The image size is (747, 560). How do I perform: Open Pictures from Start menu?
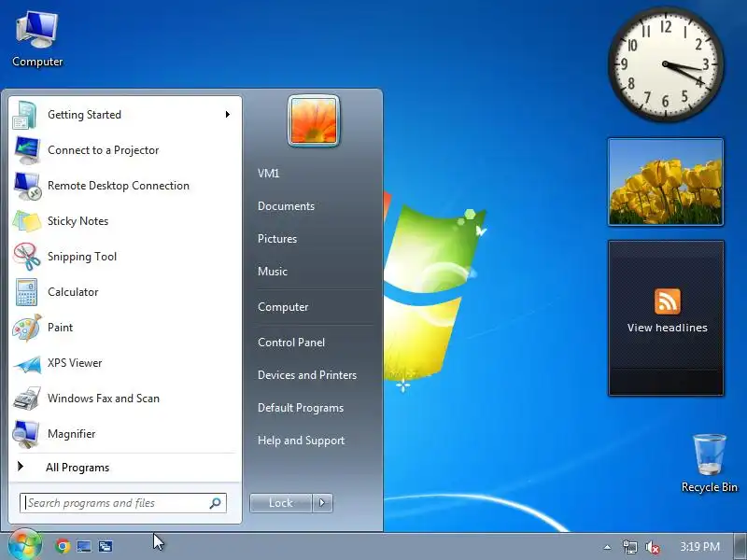pos(276,239)
